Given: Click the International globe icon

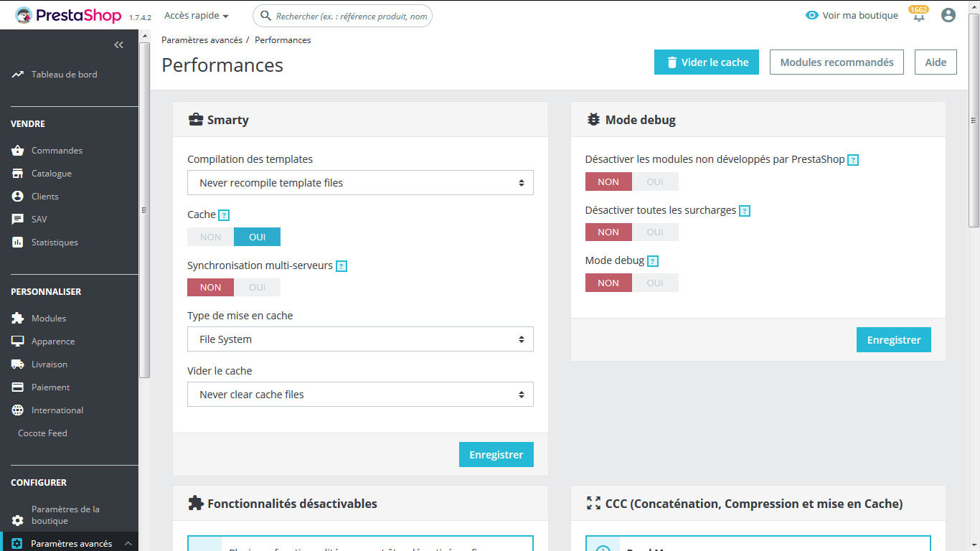Looking at the screenshot, I should [18, 410].
